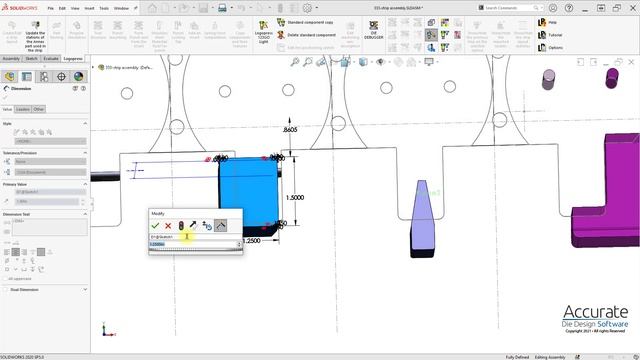Viewport: 640px width, 360px height.
Task: Toggle the Dual Dimension checkbox
Action: tap(5, 289)
